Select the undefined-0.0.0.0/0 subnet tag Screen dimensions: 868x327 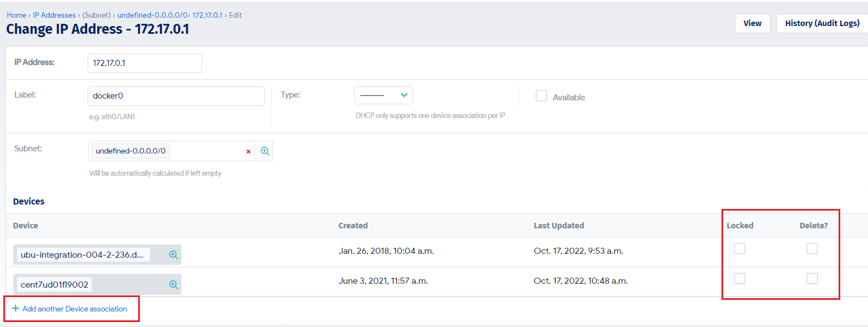coord(131,151)
